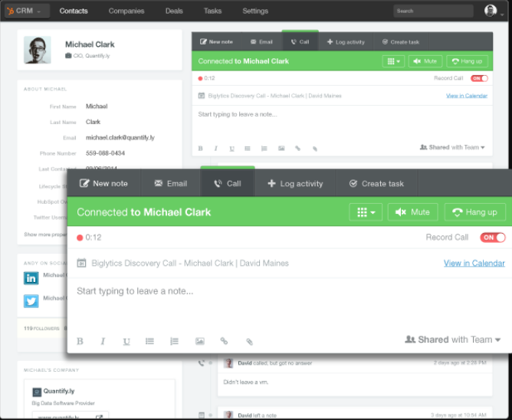Open the LinkedIn profile icon
The image size is (512, 420).
pos(31,278)
